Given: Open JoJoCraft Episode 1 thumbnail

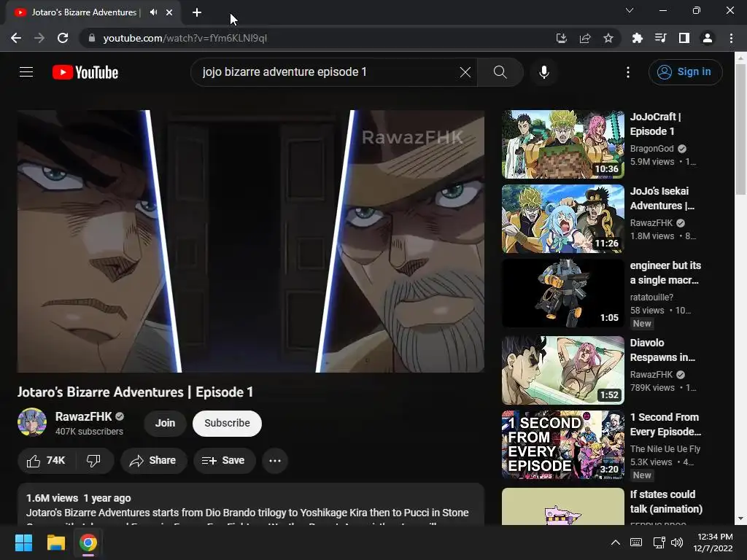Looking at the screenshot, I should click(x=563, y=144).
